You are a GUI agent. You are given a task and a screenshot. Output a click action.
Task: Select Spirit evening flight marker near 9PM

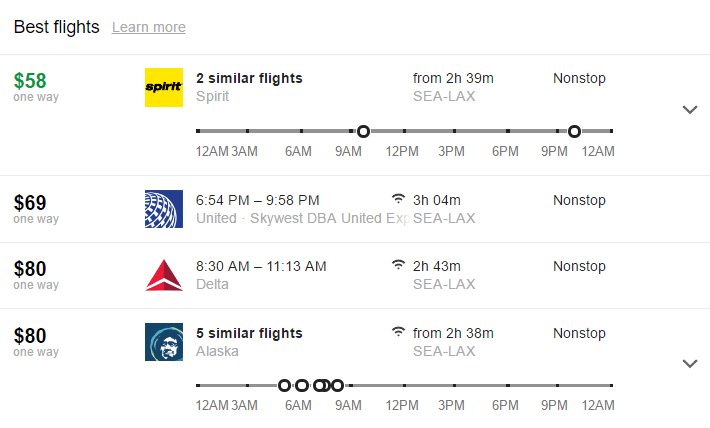click(574, 131)
